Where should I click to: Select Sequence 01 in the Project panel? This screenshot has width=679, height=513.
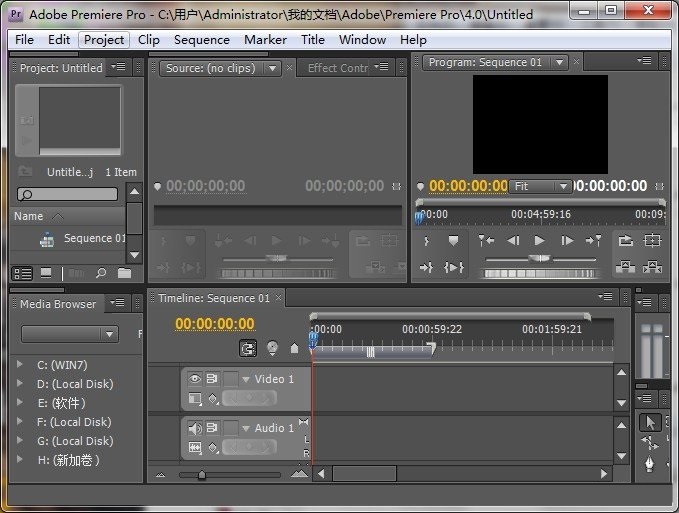[x=94, y=239]
